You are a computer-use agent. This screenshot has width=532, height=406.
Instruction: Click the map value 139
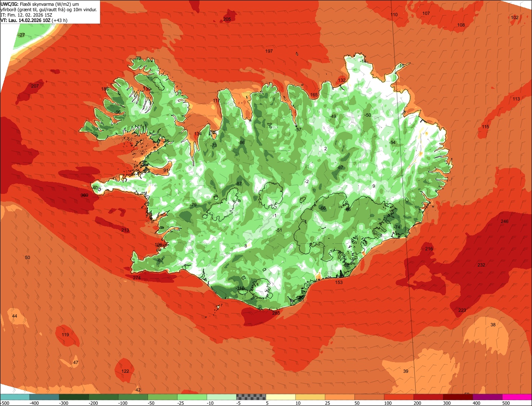coord(147,89)
